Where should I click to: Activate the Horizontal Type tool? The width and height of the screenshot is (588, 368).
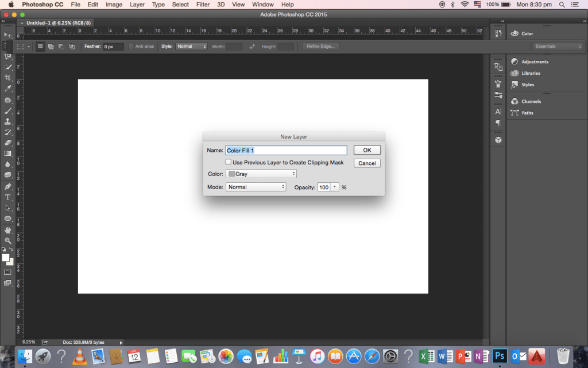tap(8, 197)
